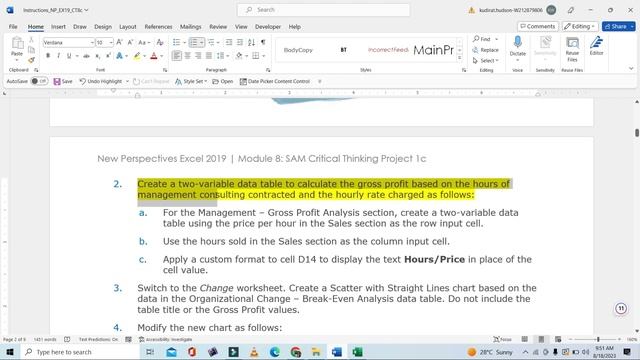Open the Editor pane
The image size is (640, 360).
coord(596,46)
